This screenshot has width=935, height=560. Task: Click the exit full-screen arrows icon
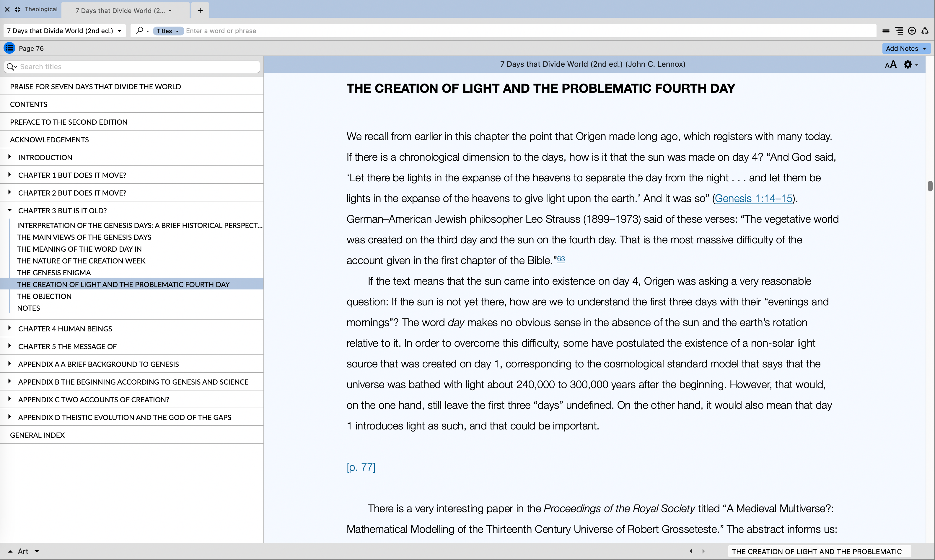(x=18, y=9)
